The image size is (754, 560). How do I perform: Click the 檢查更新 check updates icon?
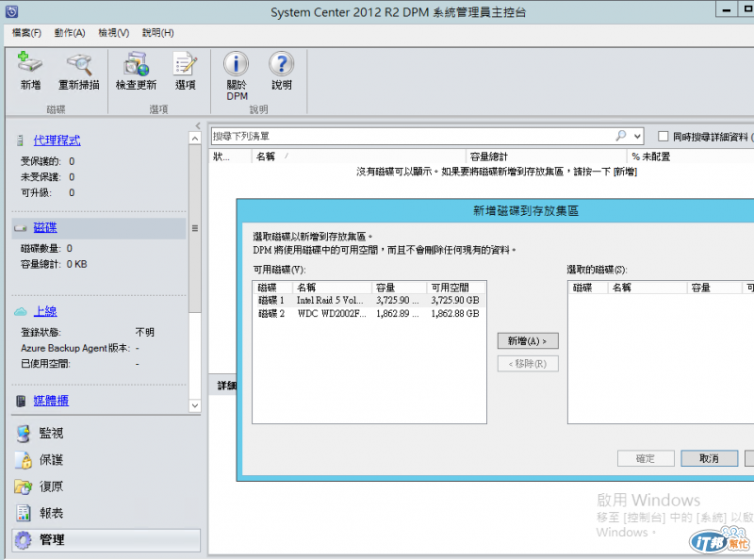136,63
